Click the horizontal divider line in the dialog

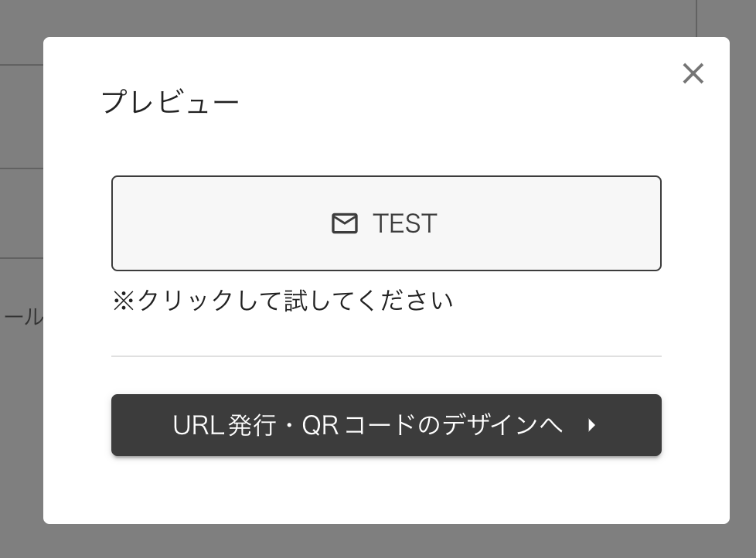point(387,356)
